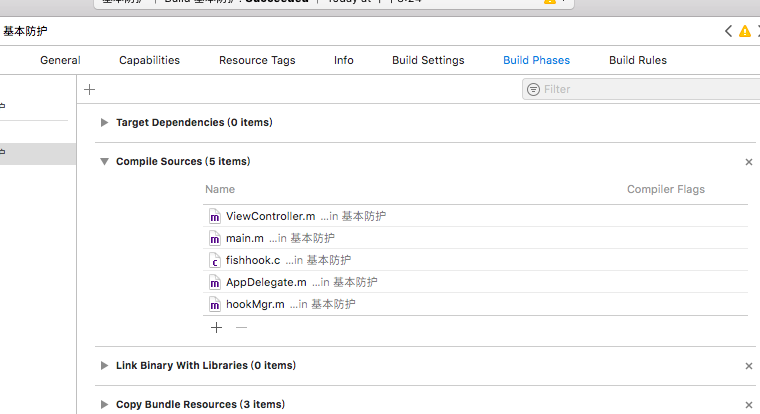The height and width of the screenshot is (414, 760).
Task: Switch to the Build Settings tab
Action: coord(428,60)
